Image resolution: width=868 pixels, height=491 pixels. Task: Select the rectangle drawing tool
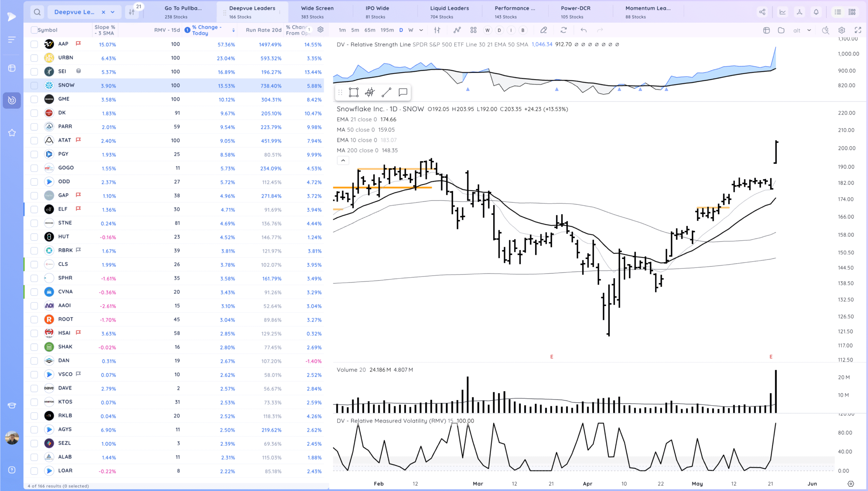click(x=354, y=93)
